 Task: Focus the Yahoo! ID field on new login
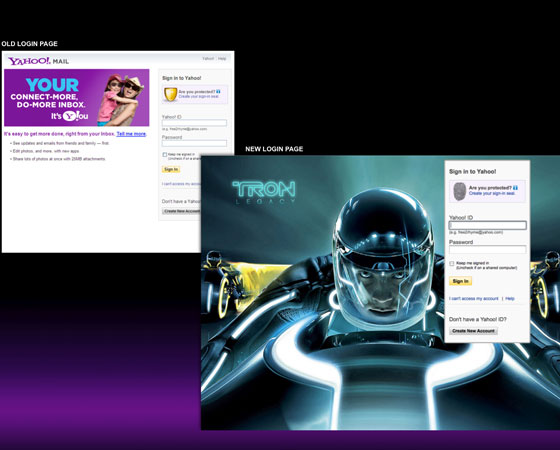point(488,225)
